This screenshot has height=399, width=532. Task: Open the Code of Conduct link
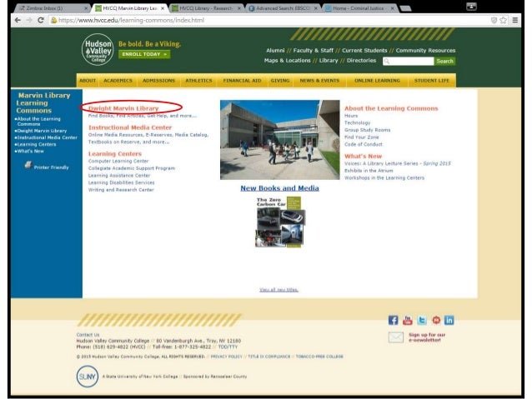click(363, 144)
